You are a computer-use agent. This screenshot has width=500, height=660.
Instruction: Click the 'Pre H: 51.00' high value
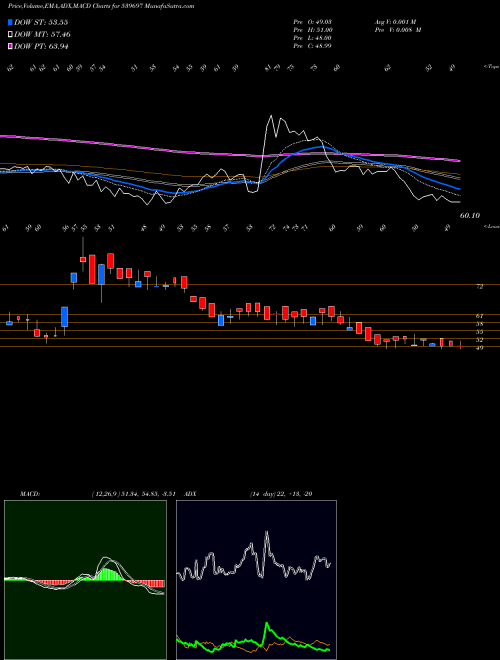313,30
